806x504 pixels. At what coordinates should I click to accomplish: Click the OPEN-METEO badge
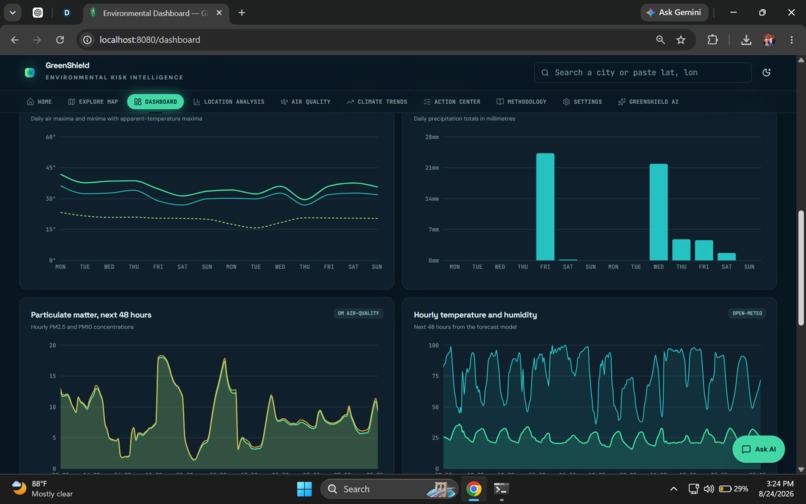[x=747, y=313]
